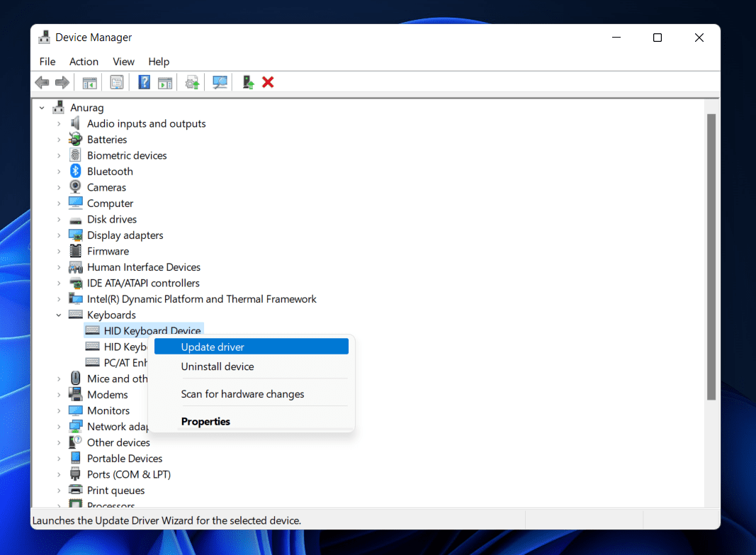The height and width of the screenshot is (555, 756).
Task: Select the Bluetooth tree item
Action: 110,172
